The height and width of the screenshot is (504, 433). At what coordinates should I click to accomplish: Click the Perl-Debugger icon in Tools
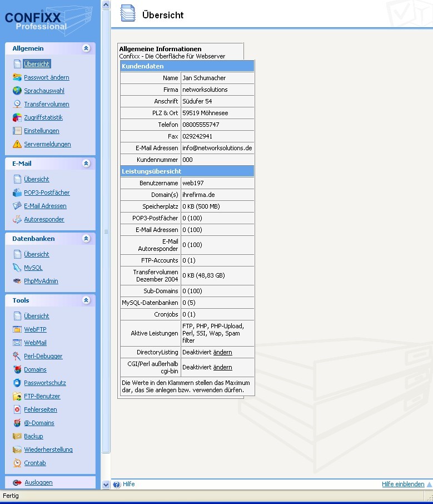click(17, 356)
